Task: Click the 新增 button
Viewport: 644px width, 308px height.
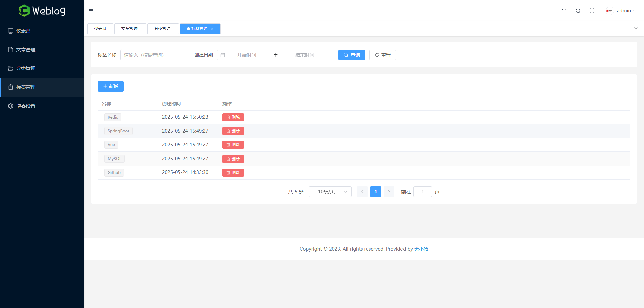Action: pos(111,86)
